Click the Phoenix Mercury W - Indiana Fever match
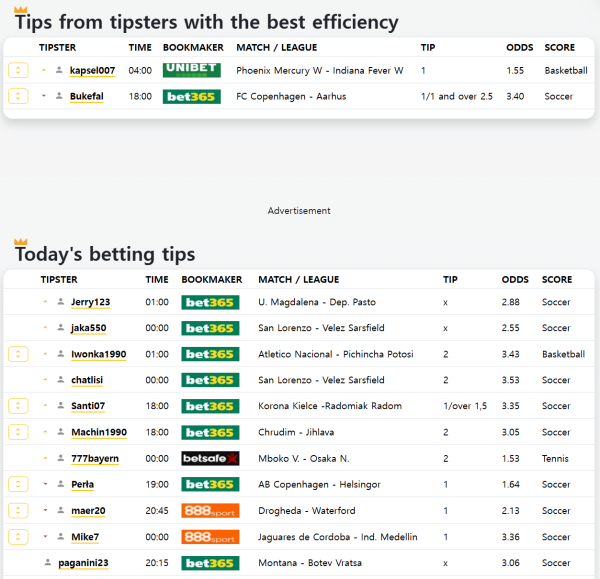This screenshot has height=579, width=600. pyautogui.click(x=319, y=71)
